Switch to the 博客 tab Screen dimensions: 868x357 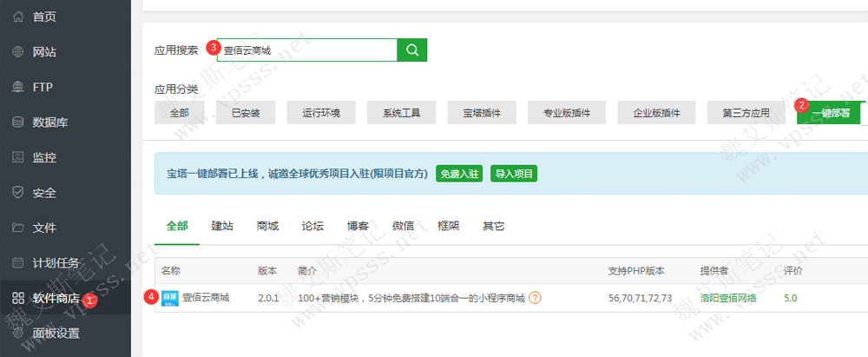point(358,226)
